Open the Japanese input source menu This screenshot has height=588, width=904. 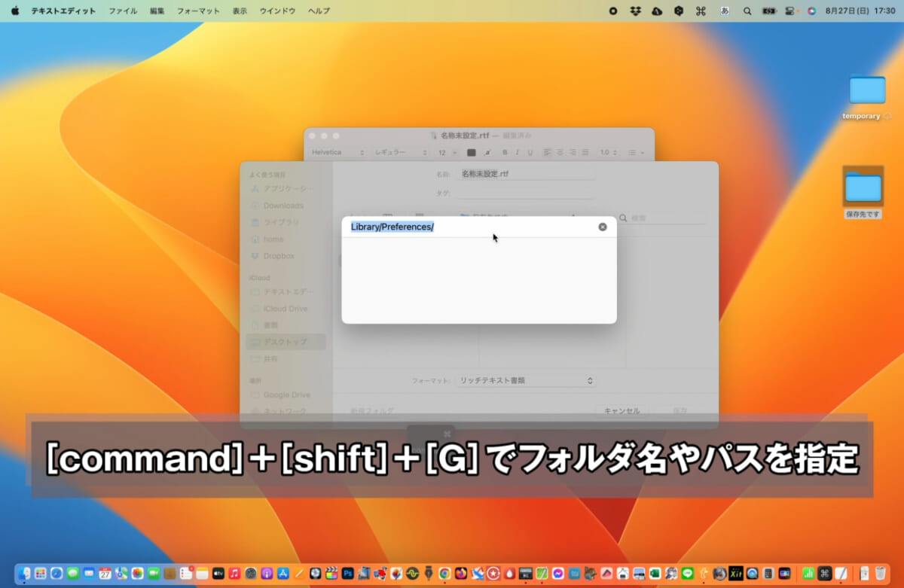point(725,11)
